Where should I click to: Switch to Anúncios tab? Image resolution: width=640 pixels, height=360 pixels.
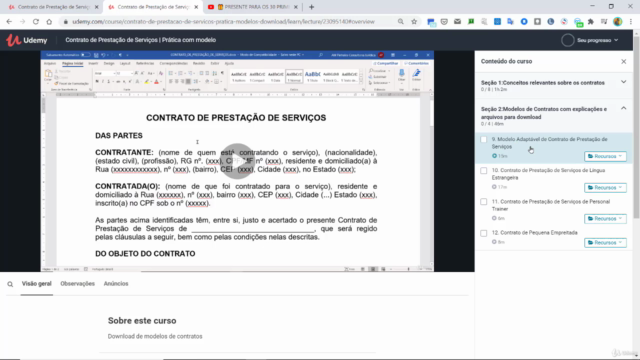pyautogui.click(x=116, y=284)
